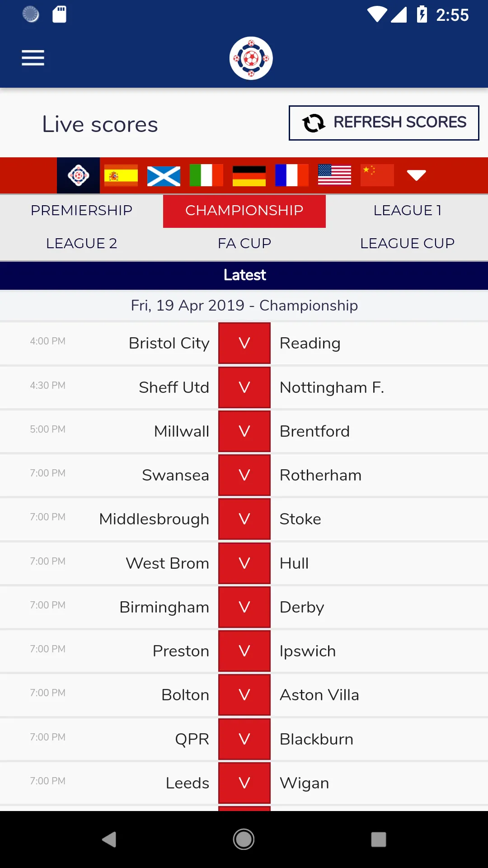
Task: Tap the football app logo in header
Action: (x=251, y=58)
